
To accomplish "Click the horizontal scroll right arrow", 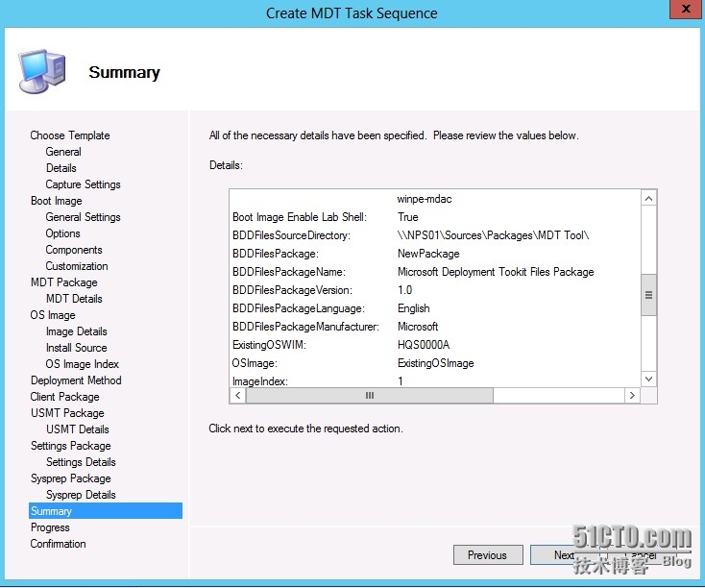I will 632,396.
